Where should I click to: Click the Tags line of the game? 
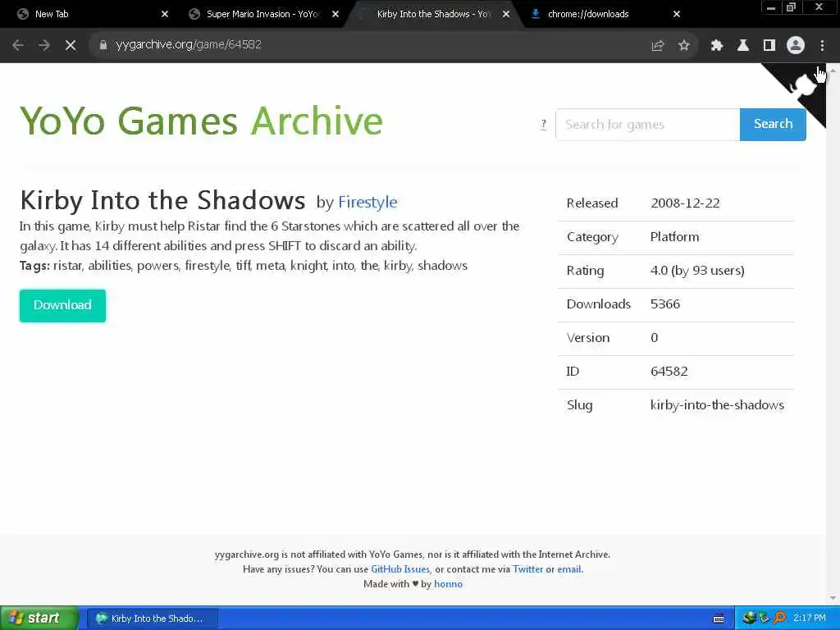[x=243, y=266]
